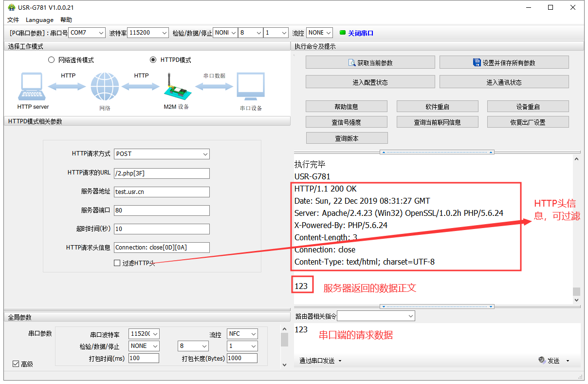This screenshot has height=384, width=588.
Task: Click the globe network icon in diagram
Action: pos(105,87)
